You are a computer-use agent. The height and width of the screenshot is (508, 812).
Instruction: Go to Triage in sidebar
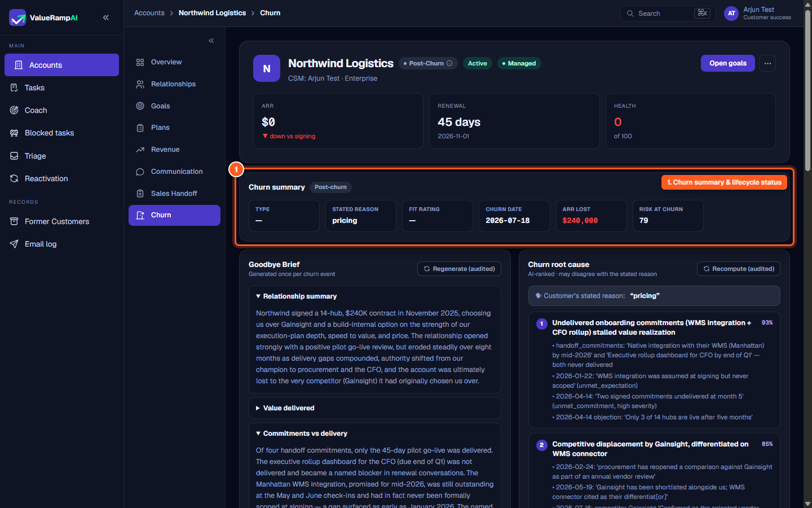61,156
